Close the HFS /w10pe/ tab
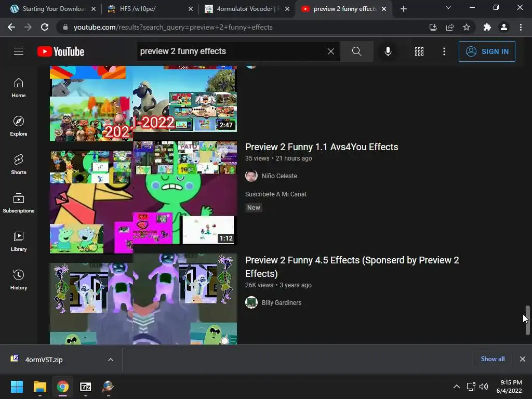 coord(191,9)
